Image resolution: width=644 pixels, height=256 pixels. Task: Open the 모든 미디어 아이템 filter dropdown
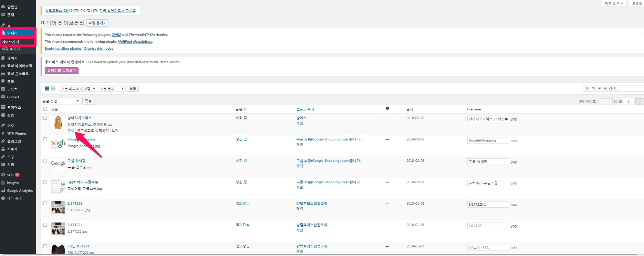pyautogui.click(x=78, y=89)
